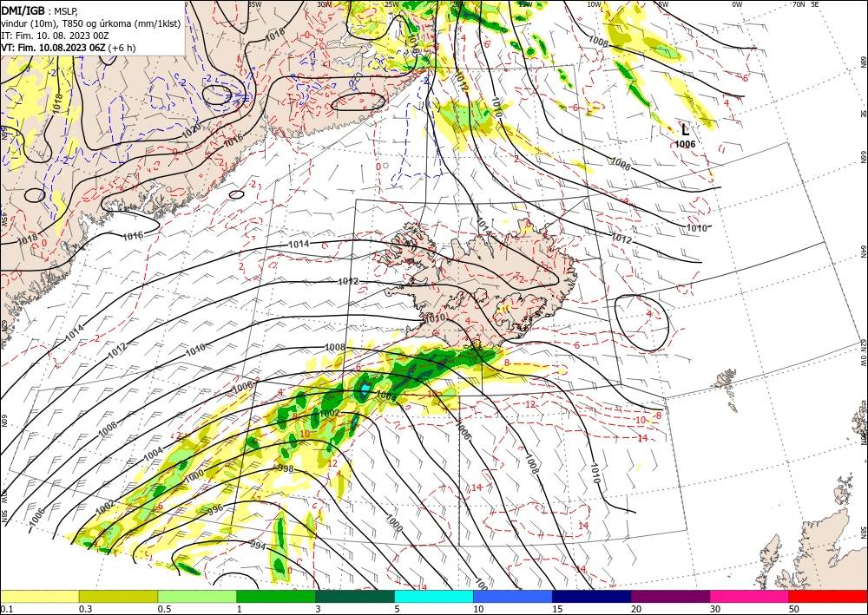Click the 996 isobar label

click(x=214, y=508)
